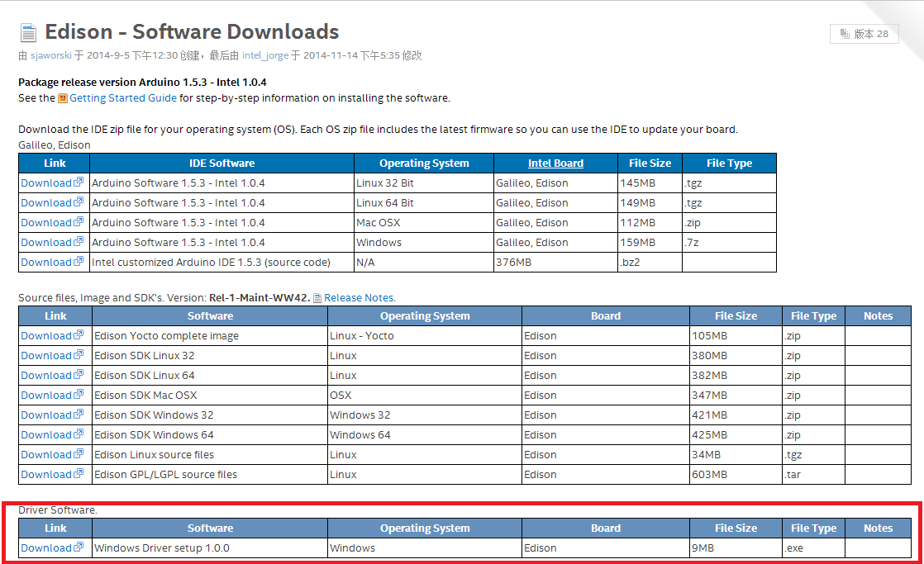Click the '112MB' file size cell
The width and height of the screenshot is (924, 564).
tap(650, 222)
